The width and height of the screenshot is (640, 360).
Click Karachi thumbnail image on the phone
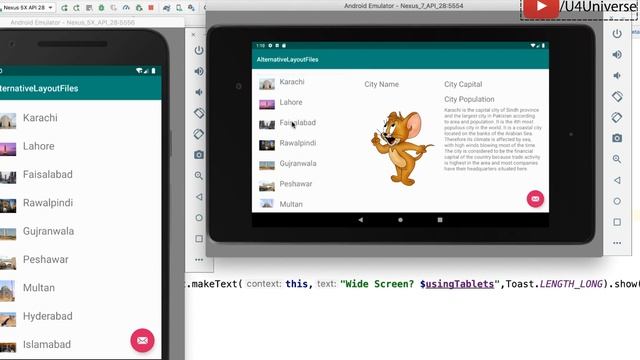[x=7, y=120]
